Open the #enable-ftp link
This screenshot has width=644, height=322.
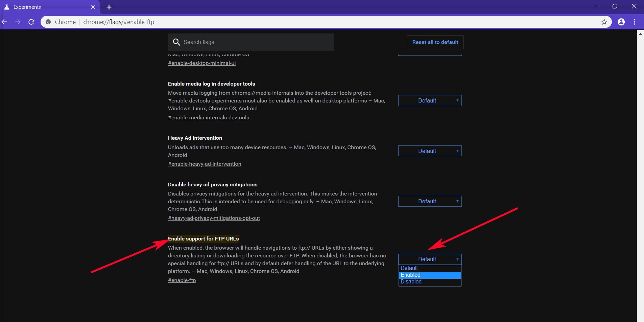point(182,280)
